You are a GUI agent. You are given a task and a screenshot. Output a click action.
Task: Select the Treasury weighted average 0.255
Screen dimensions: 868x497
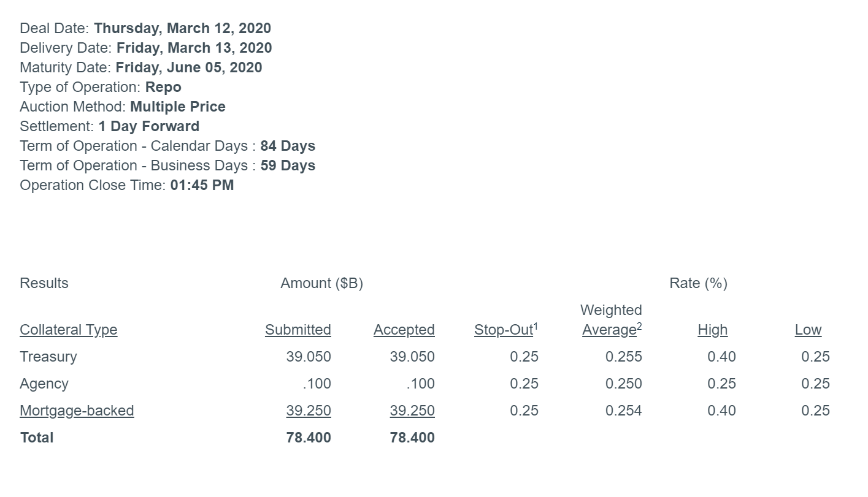point(624,357)
